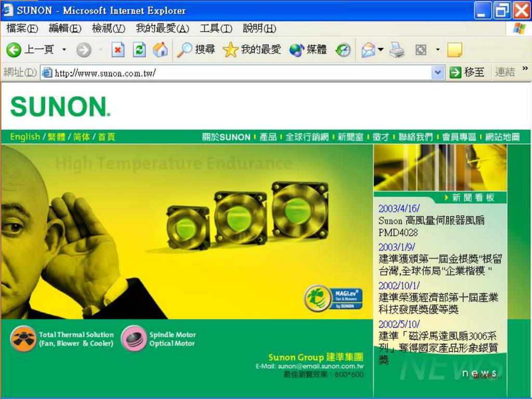
Task: Click the Total Thermal Solution text link
Action: [x=76, y=339]
